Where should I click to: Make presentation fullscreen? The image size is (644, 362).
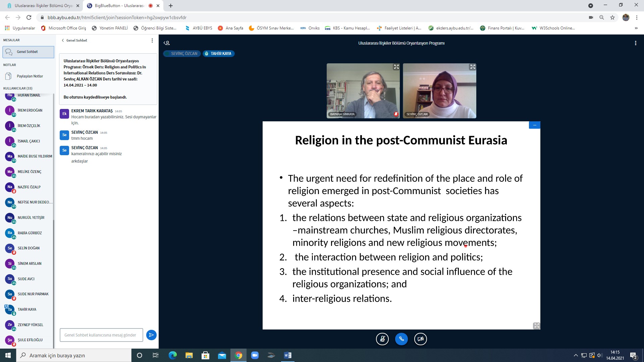pos(536,326)
